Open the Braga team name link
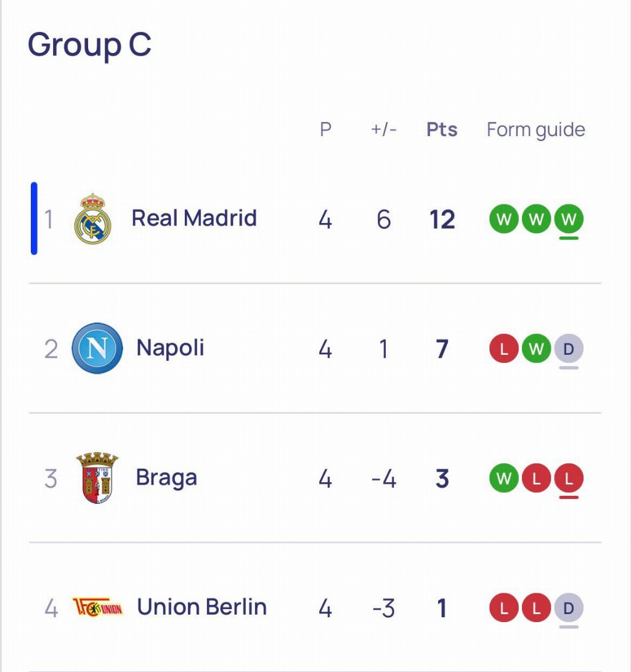 [x=166, y=477]
